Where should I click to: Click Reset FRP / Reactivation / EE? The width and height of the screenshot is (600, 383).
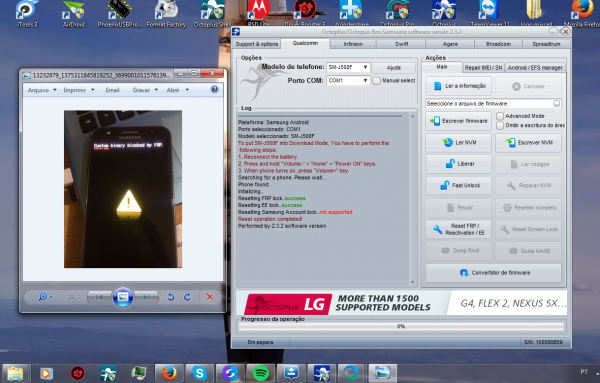tap(458, 229)
